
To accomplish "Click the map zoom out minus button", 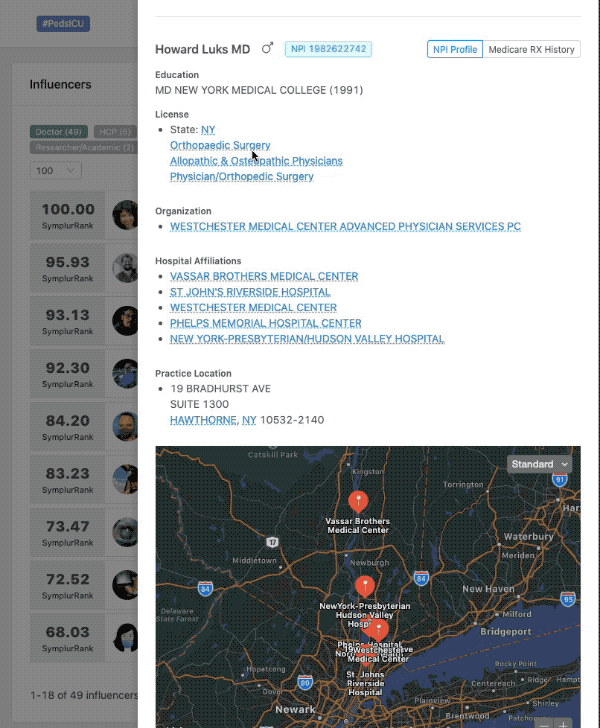I will [x=544, y=724].
